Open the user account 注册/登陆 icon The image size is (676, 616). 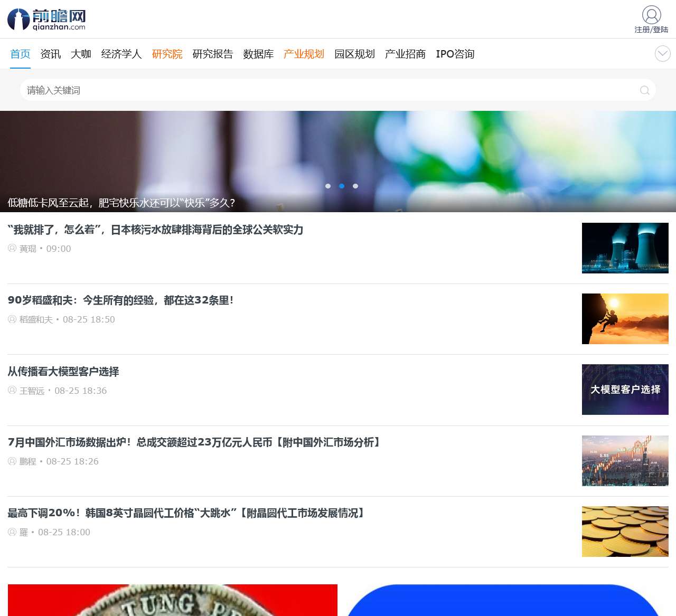(x=651, y=15)
